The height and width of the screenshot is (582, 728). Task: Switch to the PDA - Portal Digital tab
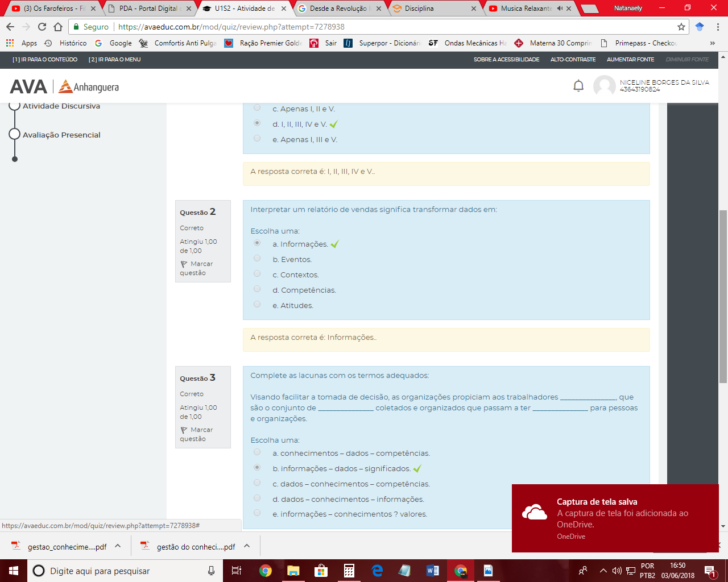point(148,9)
